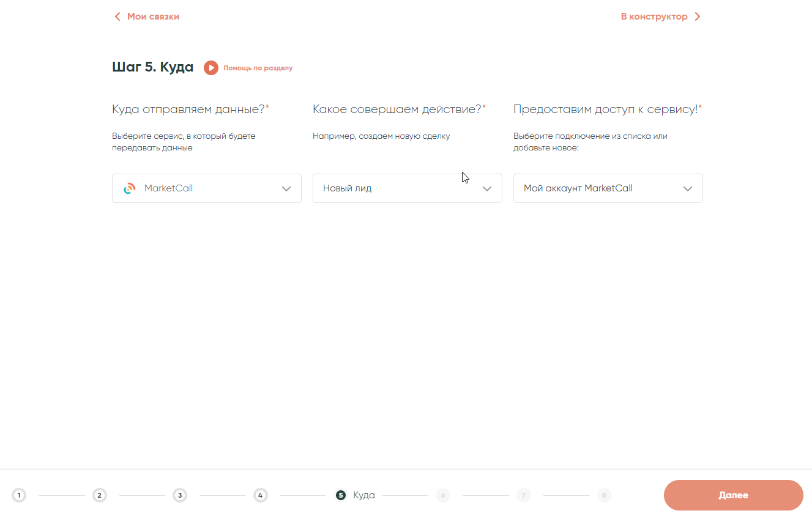Go to step 2 in progress bar
The width and height of the screenshot is (812, 516).
pyautogui.click(x=99, y=495)
